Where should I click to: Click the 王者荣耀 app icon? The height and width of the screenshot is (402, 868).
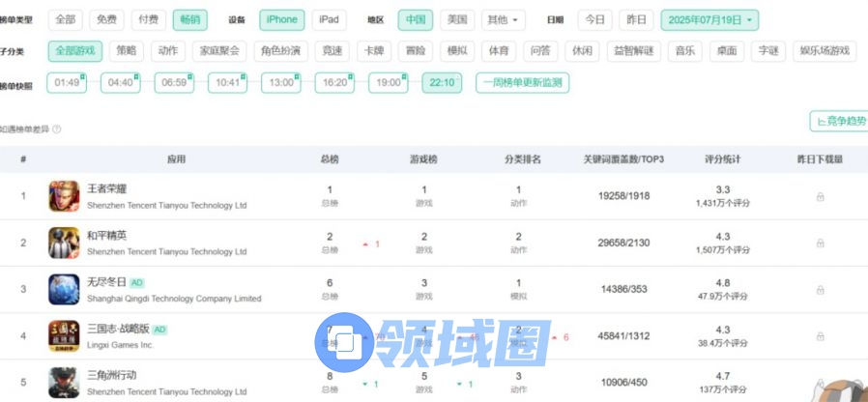coord(64,197)
